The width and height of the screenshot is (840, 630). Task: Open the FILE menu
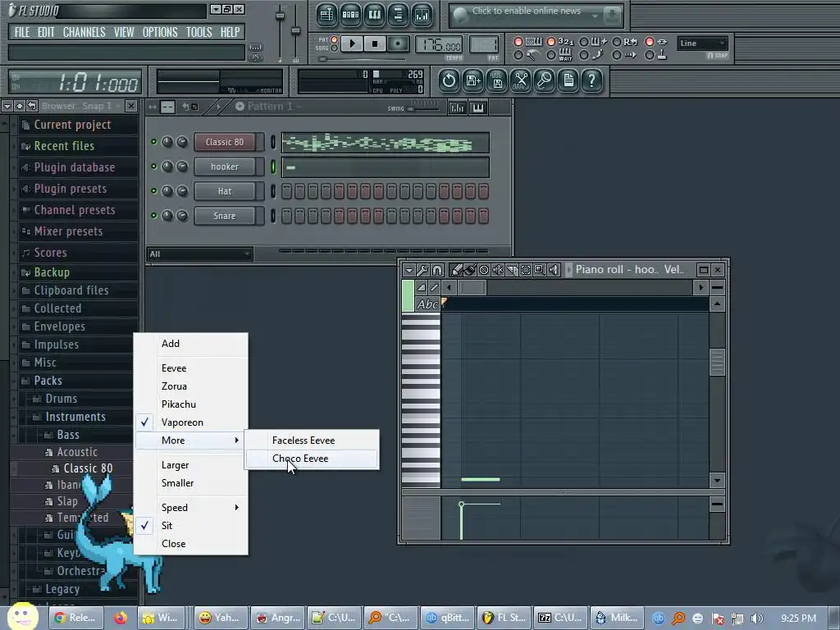[22, 32]
